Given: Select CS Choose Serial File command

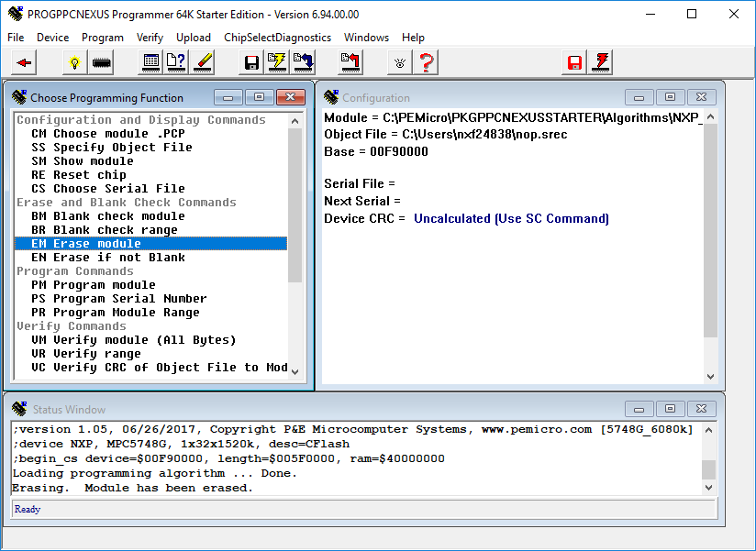Looking at the screenshot, I should 150,188.
